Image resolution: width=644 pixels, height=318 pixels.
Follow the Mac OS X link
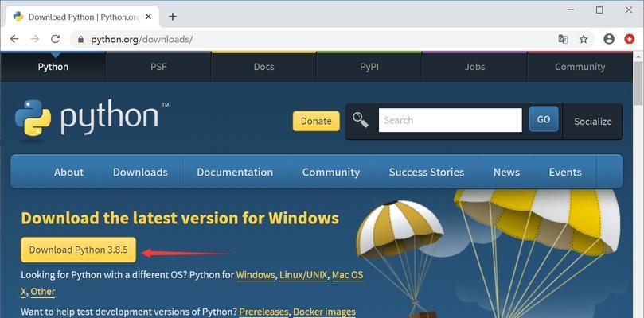(x=347, y=275)
